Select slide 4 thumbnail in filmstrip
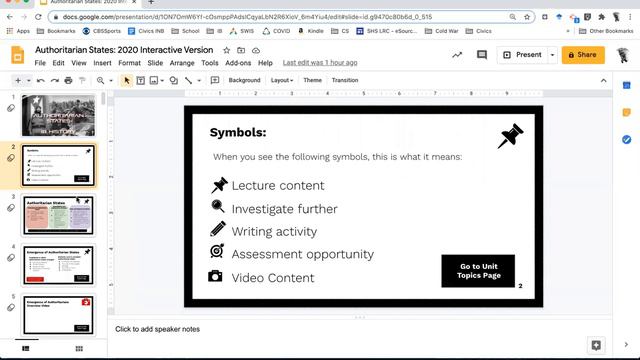Viewport: 640px width, 360px height. point(58,265)
